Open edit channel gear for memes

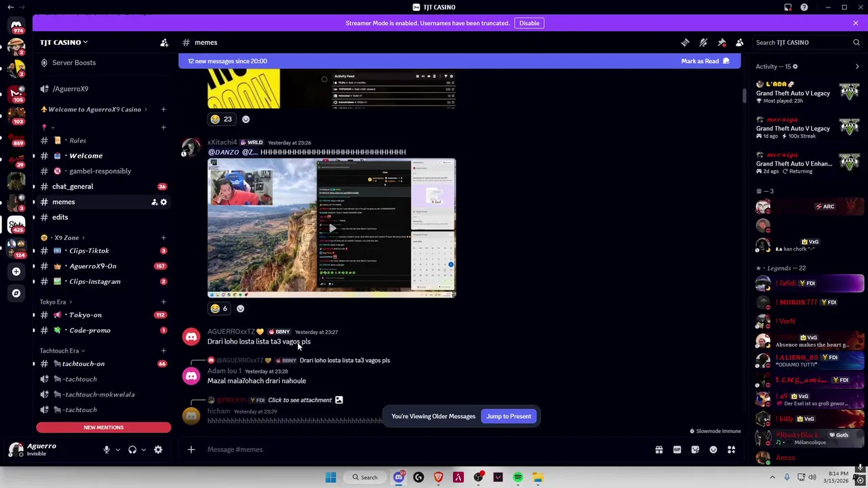(163, 202)
